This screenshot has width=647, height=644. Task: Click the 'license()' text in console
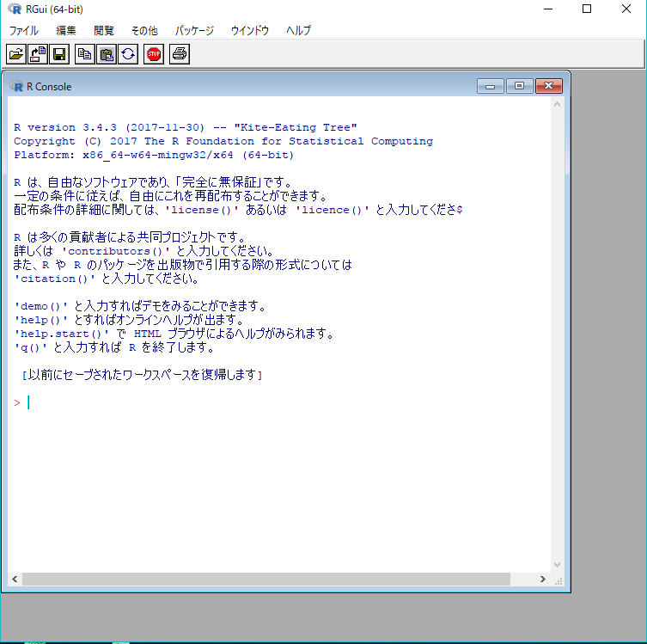(202, 210)
